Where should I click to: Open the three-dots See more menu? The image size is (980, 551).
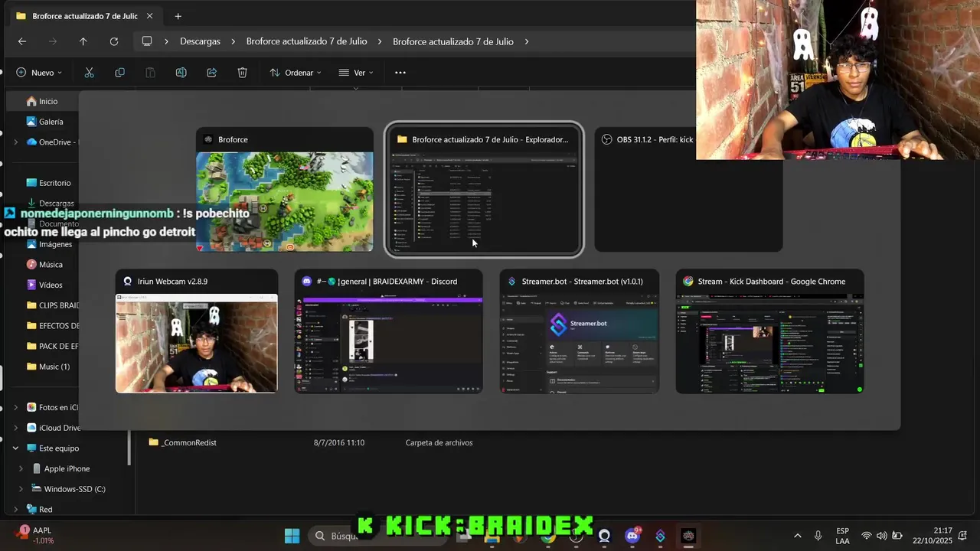point(400,73)
